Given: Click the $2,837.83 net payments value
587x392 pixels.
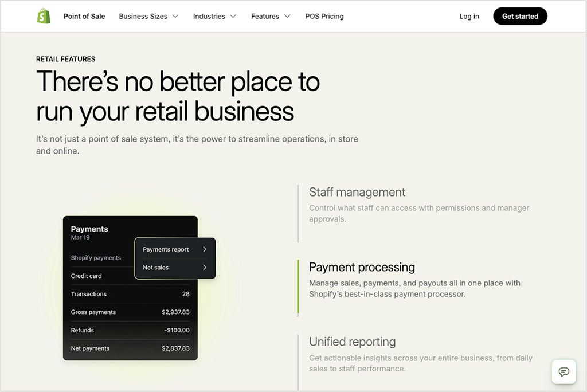Looking at the screenshot, I should (x=175, y=348).
